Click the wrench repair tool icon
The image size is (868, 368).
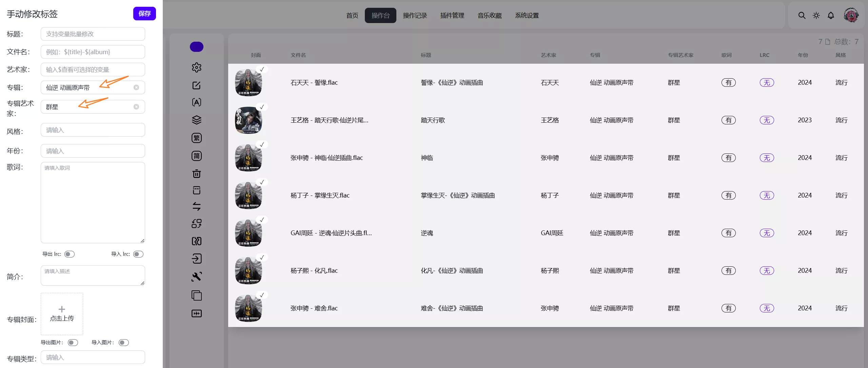[197, 277]
